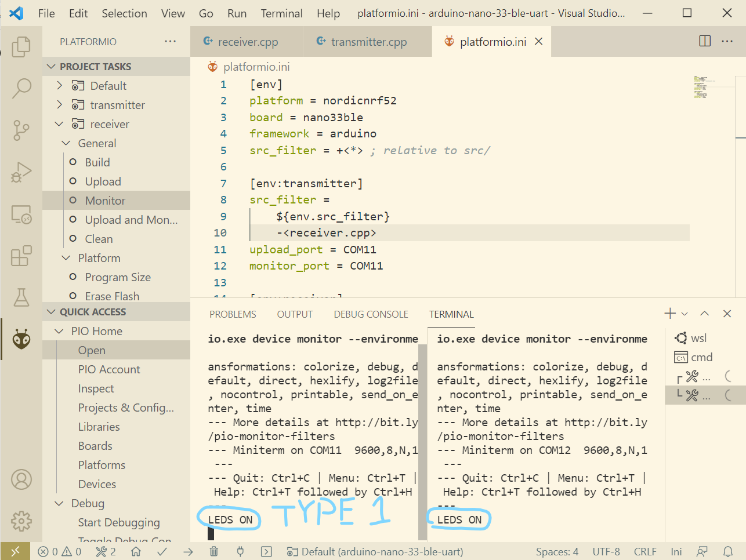Close the platformio.ini tab
Screen dimensions: 746x560
pyautogui.click(x=539, y=41)
